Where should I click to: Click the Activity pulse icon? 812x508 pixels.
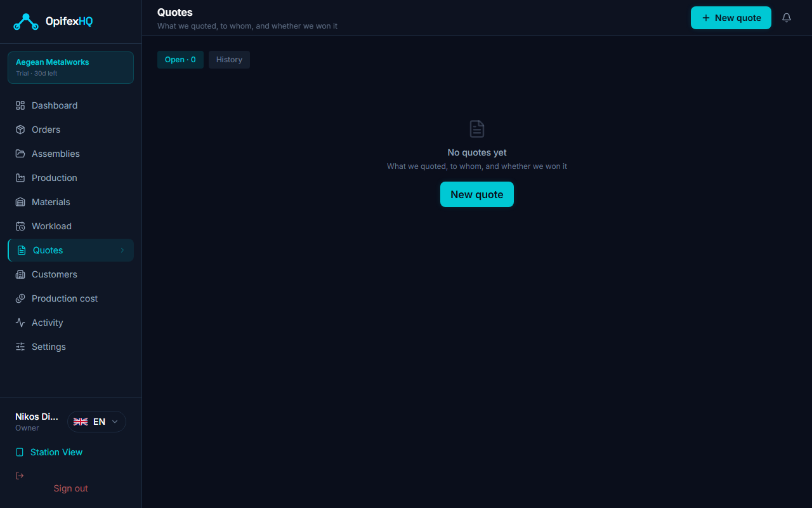click(x=20, y=323)
